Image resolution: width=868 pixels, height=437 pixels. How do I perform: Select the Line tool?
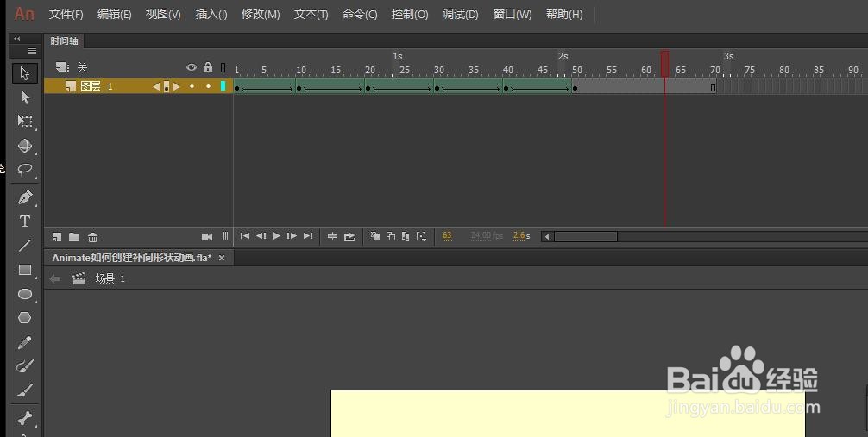(25, 246)
